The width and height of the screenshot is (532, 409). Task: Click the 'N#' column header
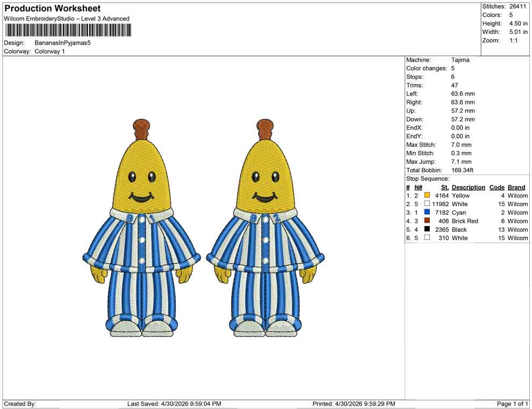click(x=418, y=187)
